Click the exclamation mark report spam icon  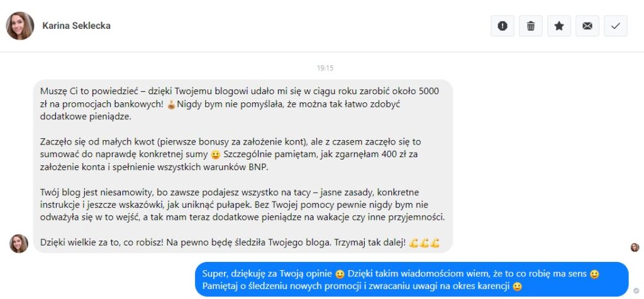502,26
